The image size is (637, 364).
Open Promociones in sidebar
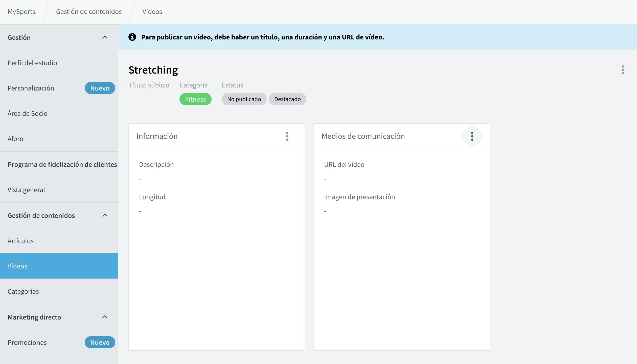[x=59, y=342]
